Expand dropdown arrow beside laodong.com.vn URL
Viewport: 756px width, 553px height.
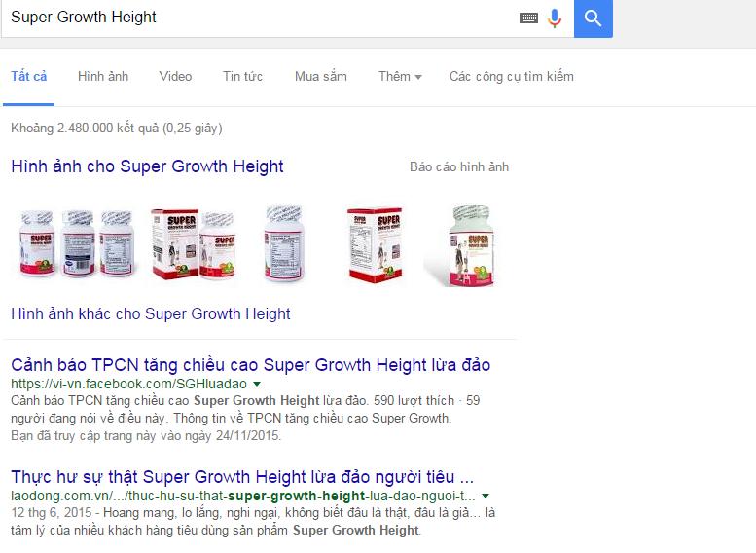486,497
